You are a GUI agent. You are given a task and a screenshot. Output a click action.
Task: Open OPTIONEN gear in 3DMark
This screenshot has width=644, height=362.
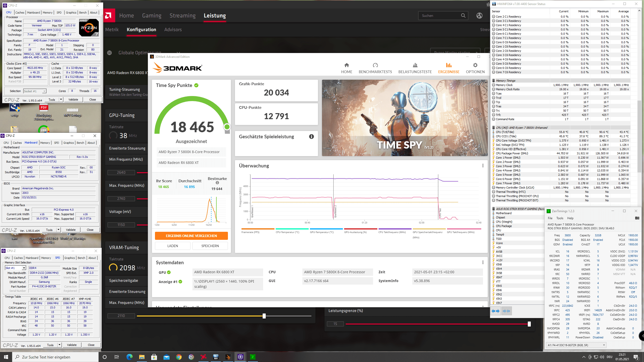(475, 68)
